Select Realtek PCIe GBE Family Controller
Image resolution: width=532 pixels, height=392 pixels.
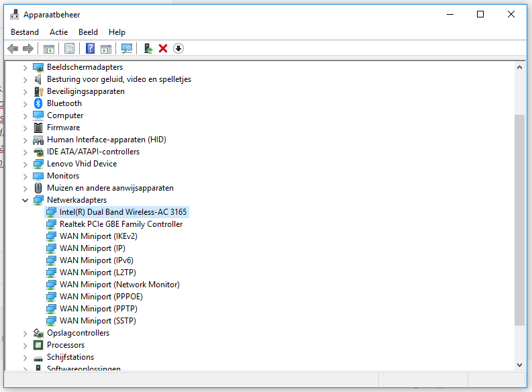tap(121, 224)
